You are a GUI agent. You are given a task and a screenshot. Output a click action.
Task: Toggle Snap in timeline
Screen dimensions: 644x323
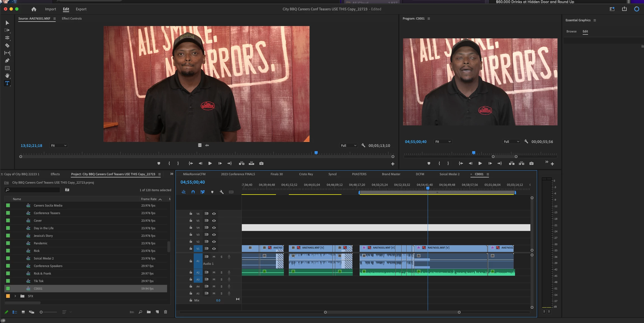tap(193, 192)
